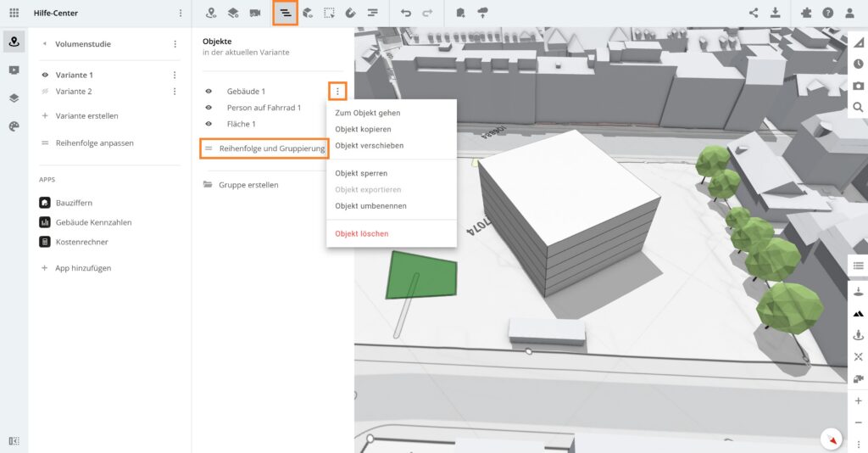Open the share icon in top bar

pyautogui.click(x=754, y=13)
